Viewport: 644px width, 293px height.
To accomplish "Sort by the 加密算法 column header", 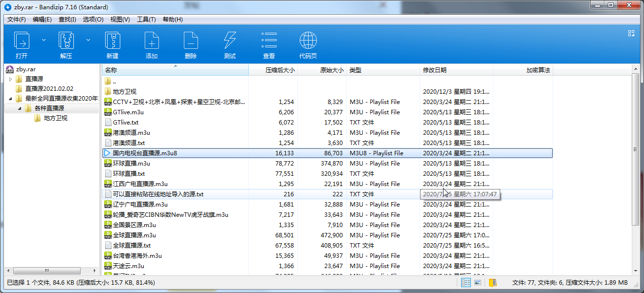I will tap(523, 70).
